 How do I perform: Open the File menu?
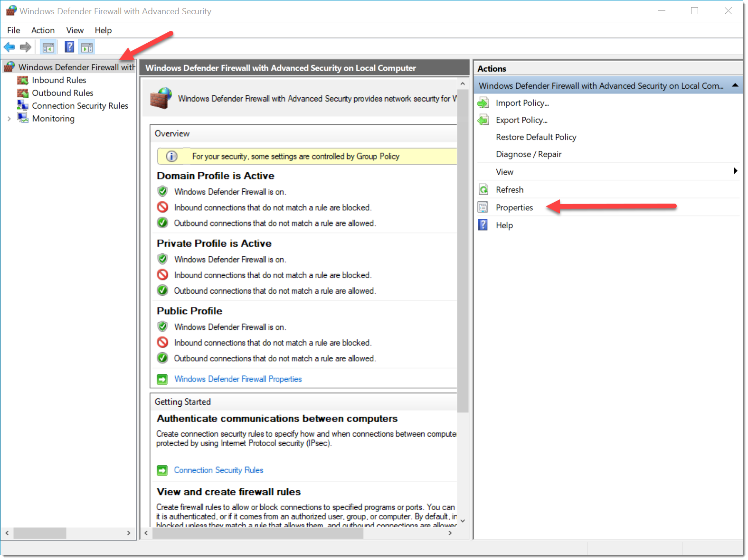13,30
